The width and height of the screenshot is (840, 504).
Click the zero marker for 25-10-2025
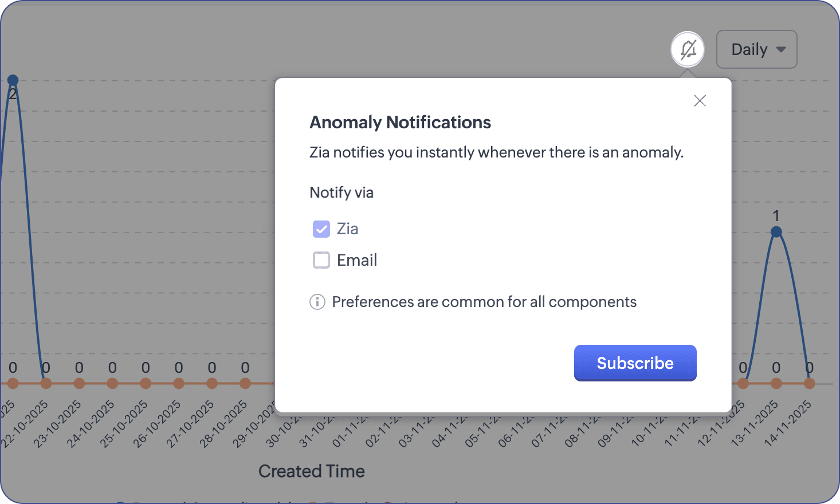(x=146, y=383)
